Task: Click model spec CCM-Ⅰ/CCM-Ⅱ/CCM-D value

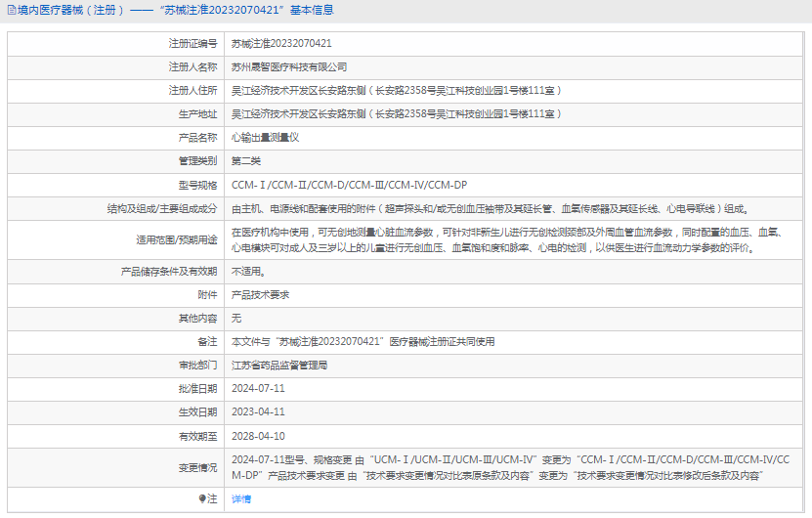Action: pyautogui.click(x=349, y=185)
